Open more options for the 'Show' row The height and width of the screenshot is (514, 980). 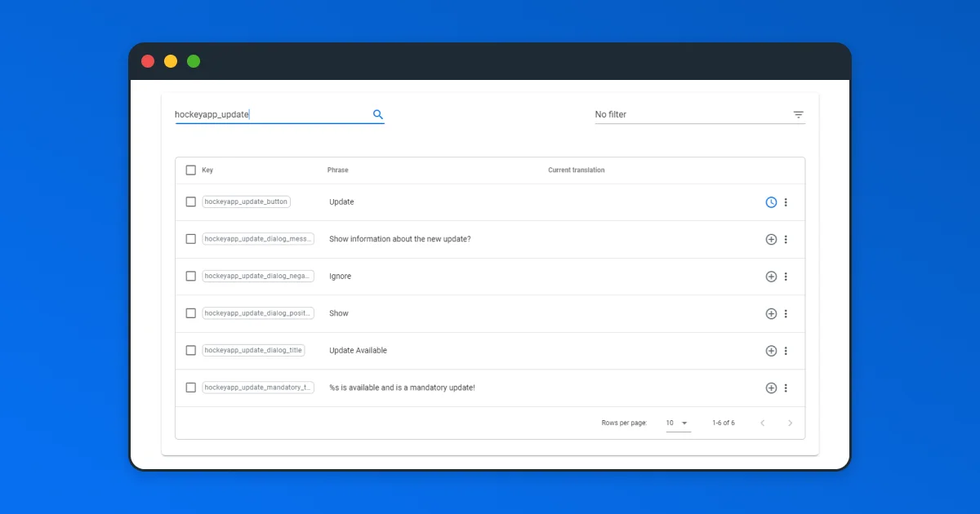point(786,314)
